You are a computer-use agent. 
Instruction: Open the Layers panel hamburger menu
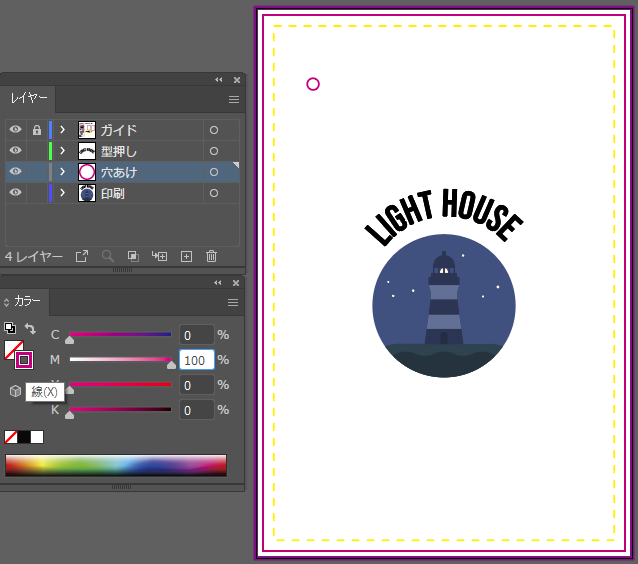[233, 99]
